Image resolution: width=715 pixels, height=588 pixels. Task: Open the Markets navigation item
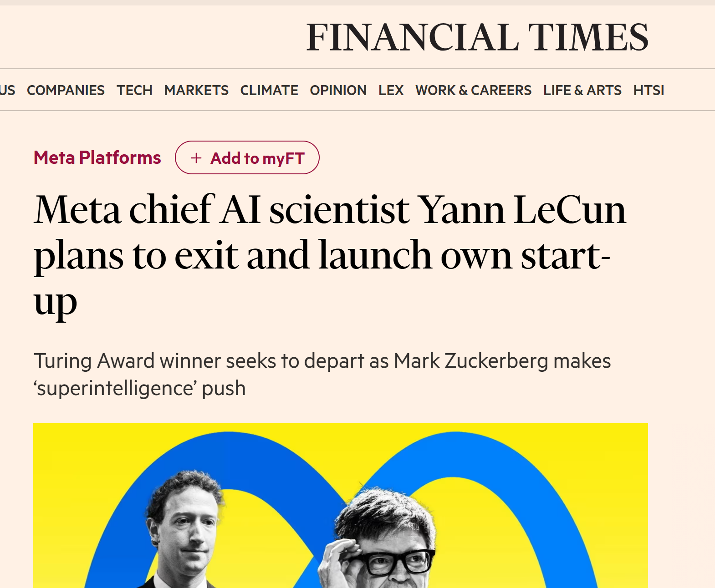[196, 91]
